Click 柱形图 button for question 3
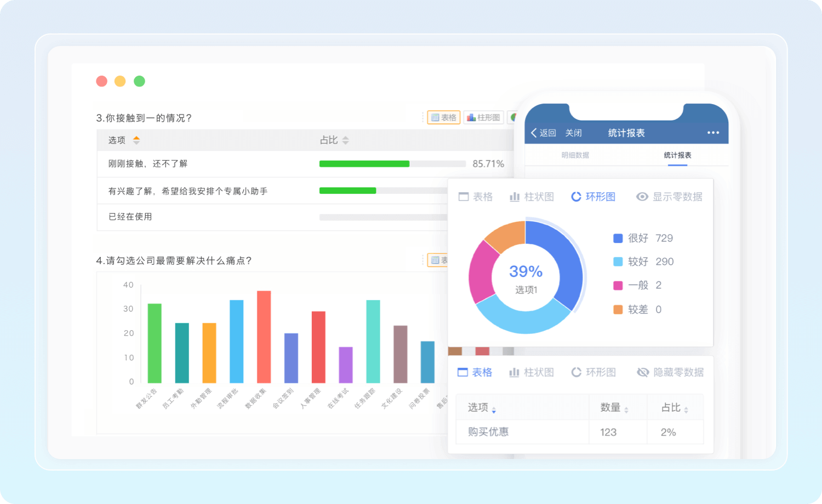Image resolution: width=822 pixels, height=504 pixels. point(483,118)
